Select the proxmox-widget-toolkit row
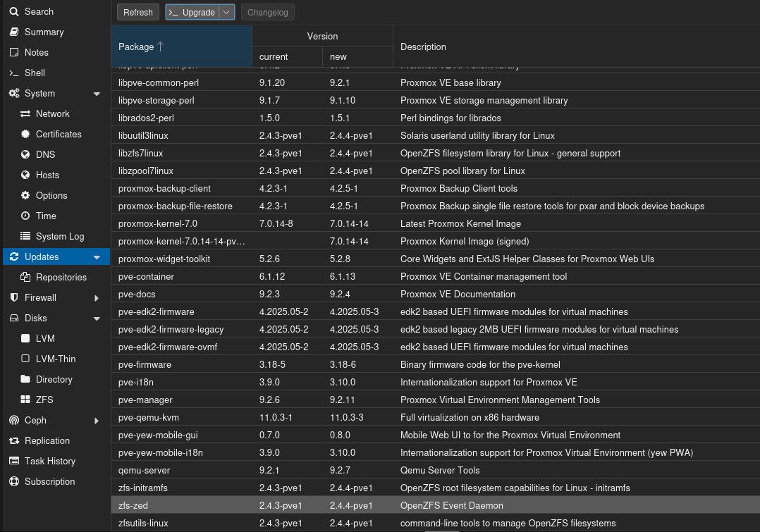Image resolution: width=760 pixels, height=532 pixels. coord(435,259)
